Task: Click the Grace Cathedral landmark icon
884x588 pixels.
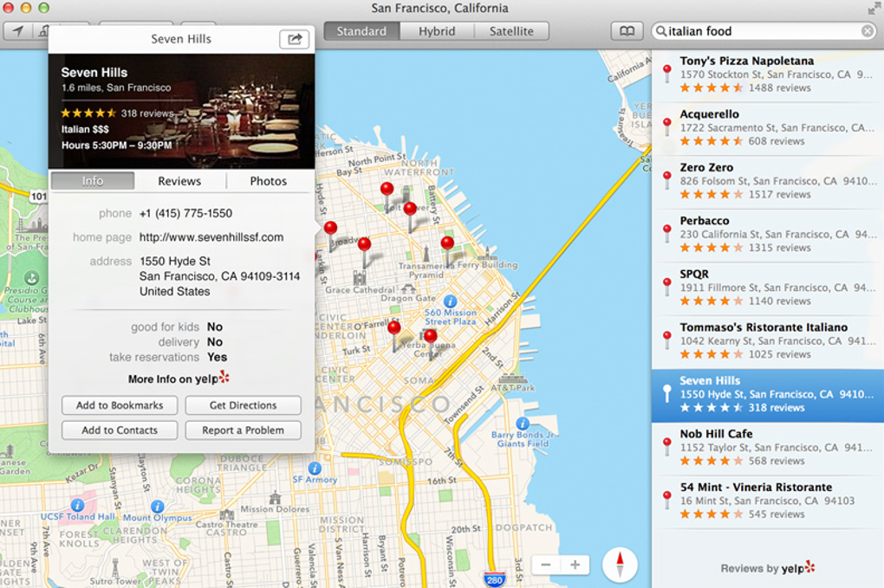Action: pos(360,277)
